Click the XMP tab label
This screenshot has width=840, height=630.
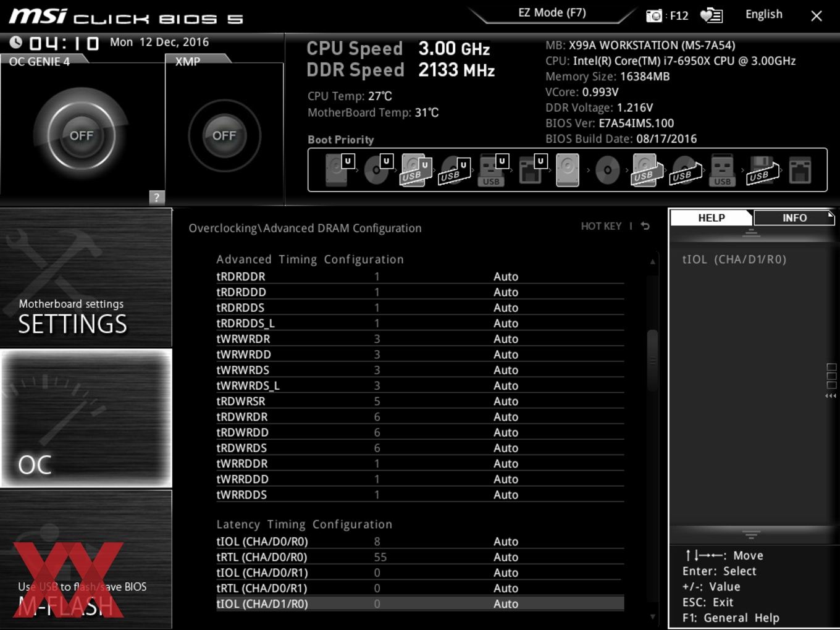(x=188, y=61)
